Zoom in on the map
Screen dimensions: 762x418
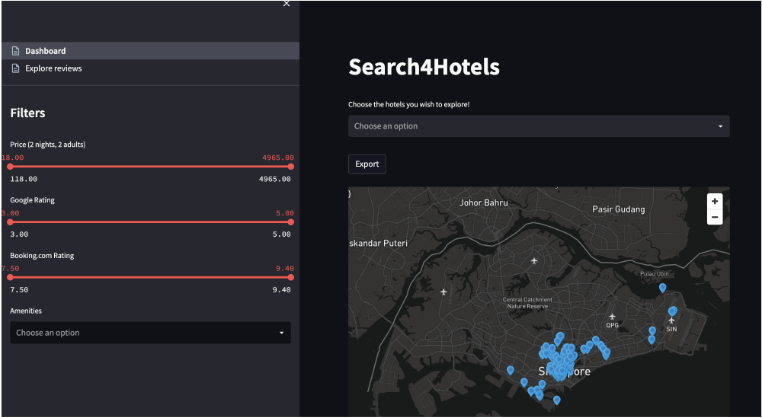click(x=714, y=201)
